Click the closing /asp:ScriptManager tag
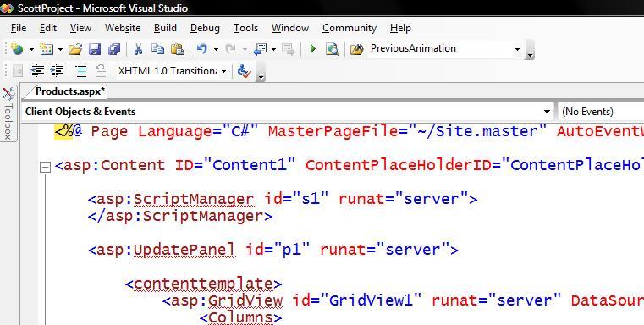This screenshot has width=644, height=325. (180, 216)
